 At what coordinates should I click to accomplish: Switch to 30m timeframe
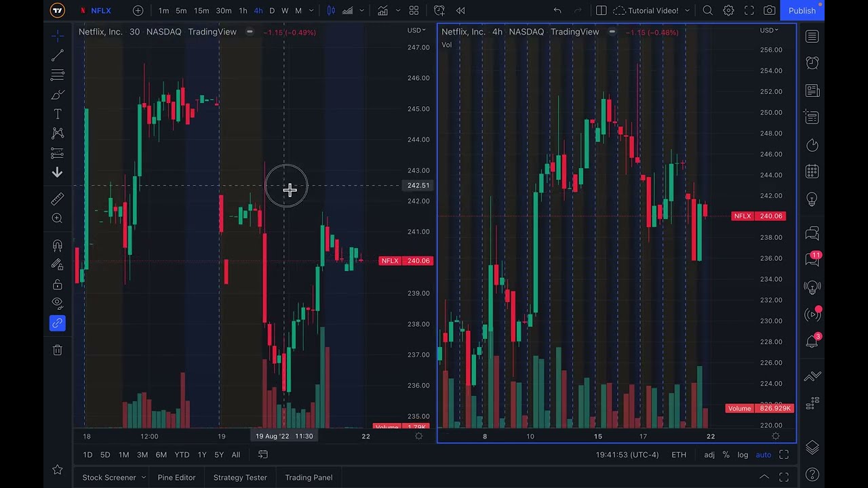[x=223, y=10]
